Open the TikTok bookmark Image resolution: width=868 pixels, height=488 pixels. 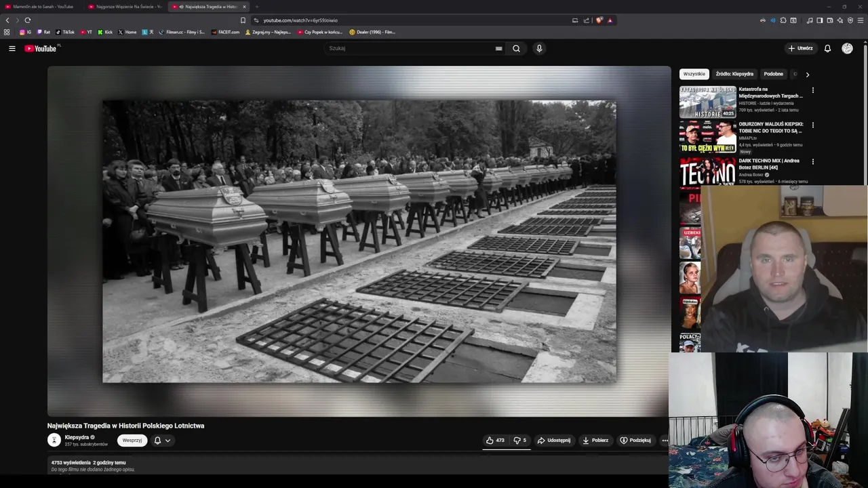coord(65,32)
